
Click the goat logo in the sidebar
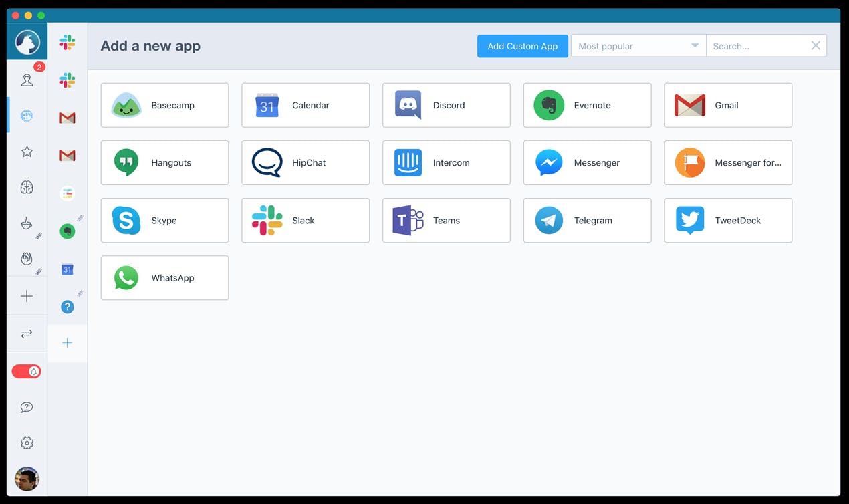[x=27, y=43]
